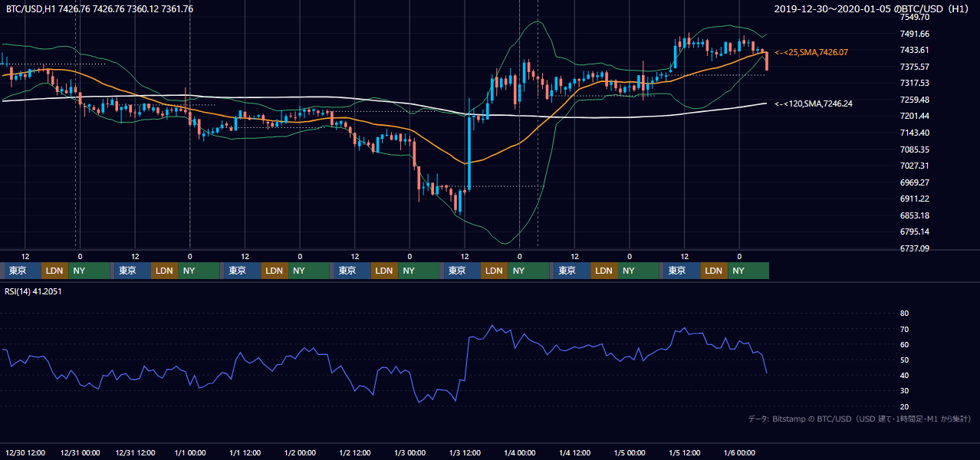Click price axis value 7143.40
980x460 pixels.
pos(915,133)
